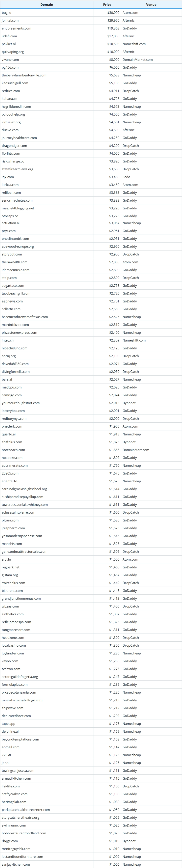Select the lotterybox.com row

click(91, 411)
